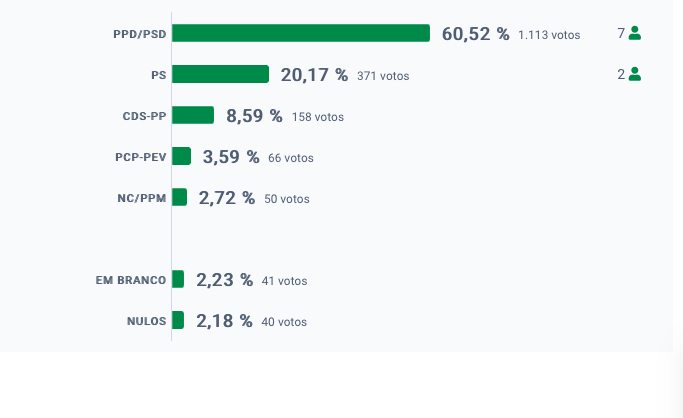Image resolution: width=683 pixels, height=418 pixels.
Task: Click the person icon beside PPD/PSD's 7 seats
Action: click(x=635, y=33)
